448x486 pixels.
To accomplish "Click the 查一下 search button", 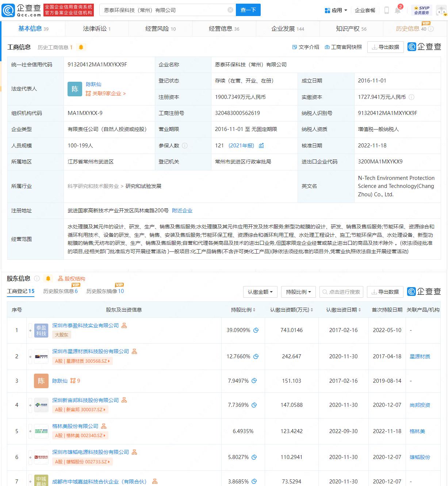I will coord(248,10).
